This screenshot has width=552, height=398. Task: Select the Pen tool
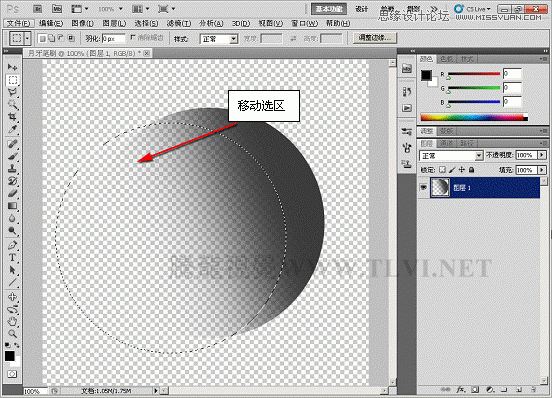pos(12,245)
